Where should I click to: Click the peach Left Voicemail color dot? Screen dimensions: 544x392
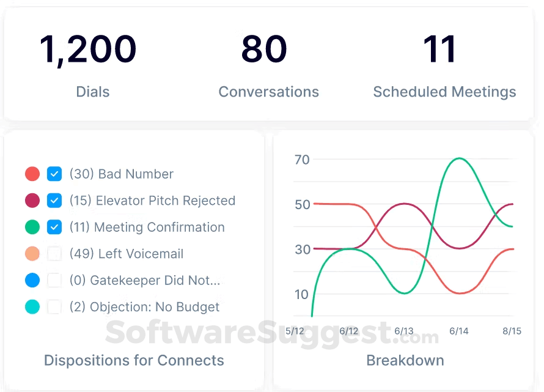[32, 254]
